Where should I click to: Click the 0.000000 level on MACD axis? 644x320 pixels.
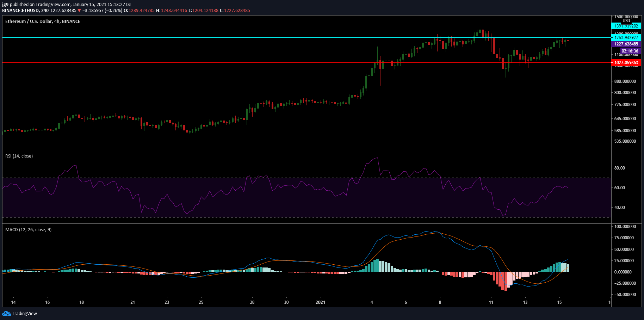click(x=625, y=272)
